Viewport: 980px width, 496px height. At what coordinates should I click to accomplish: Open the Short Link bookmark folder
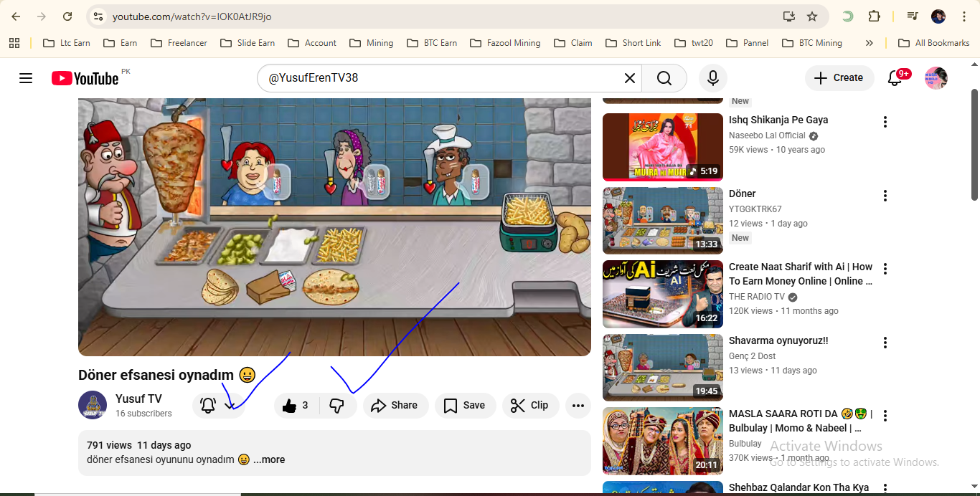[x=633, y=43]
